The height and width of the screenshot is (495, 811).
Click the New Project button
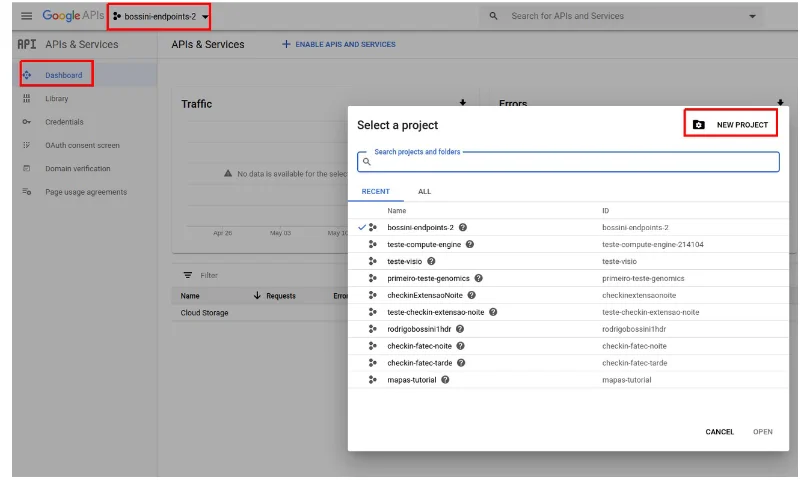pyautogui.click(x=730, y=125)
